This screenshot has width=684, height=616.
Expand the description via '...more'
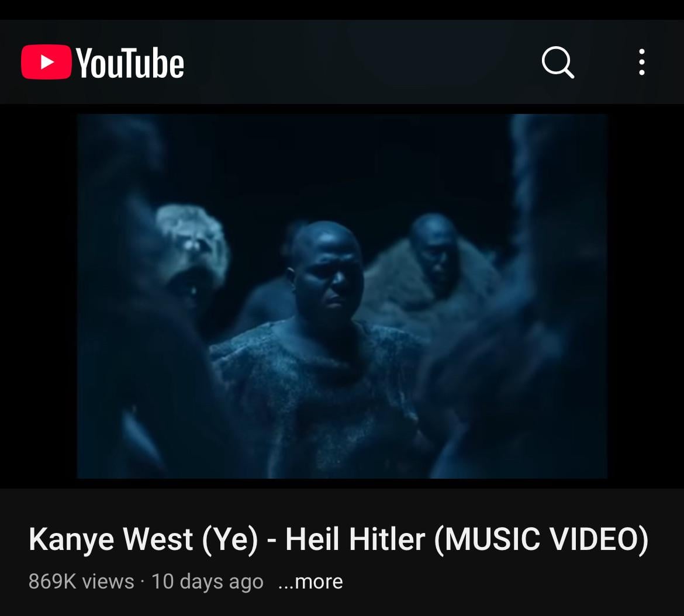310,582
